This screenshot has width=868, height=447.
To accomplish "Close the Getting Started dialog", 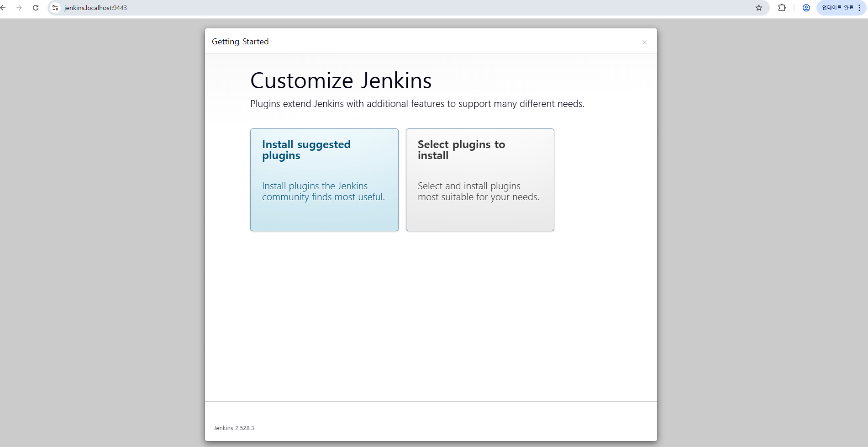I will [644, 42].
